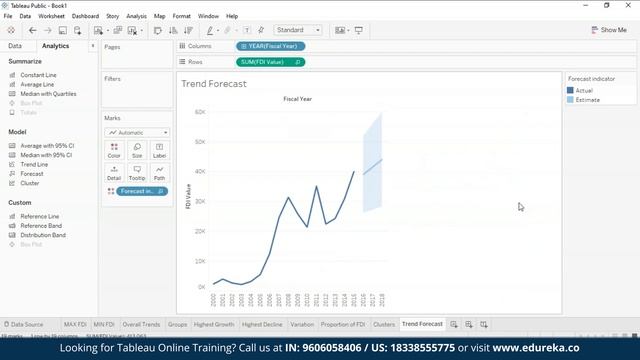
Task: Sort ascending using toolbar icon
Action: point(173,30)
